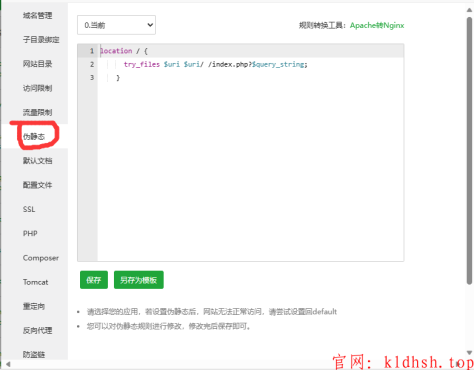Open the SSL tab
The width and height of the screenshot is (474, 370).
(x=29, y=209)
